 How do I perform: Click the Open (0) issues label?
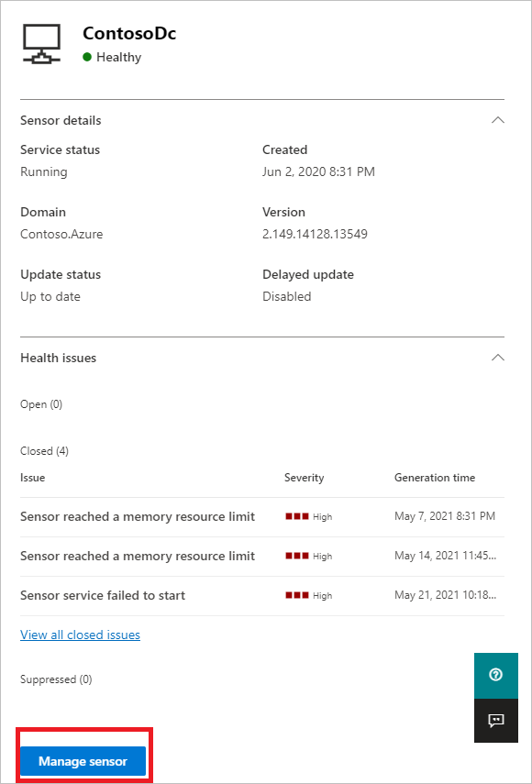(41, 404)
